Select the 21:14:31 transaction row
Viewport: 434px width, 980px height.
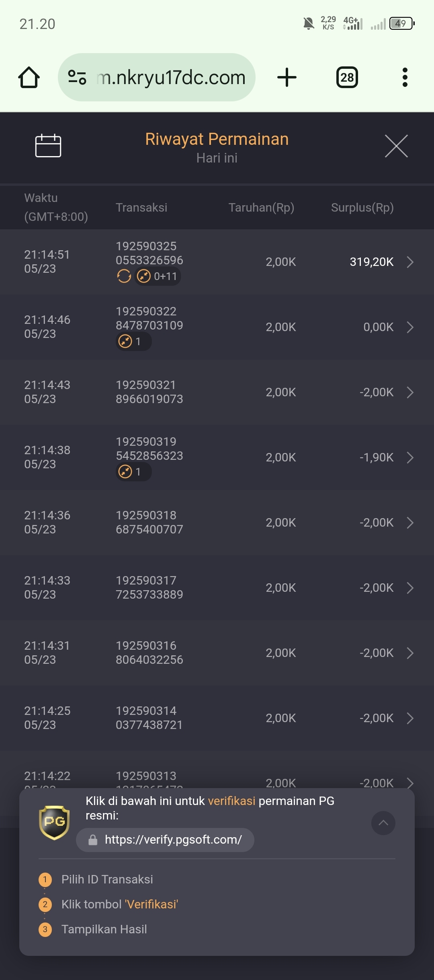pyautogui.click(x=217, y=653)
